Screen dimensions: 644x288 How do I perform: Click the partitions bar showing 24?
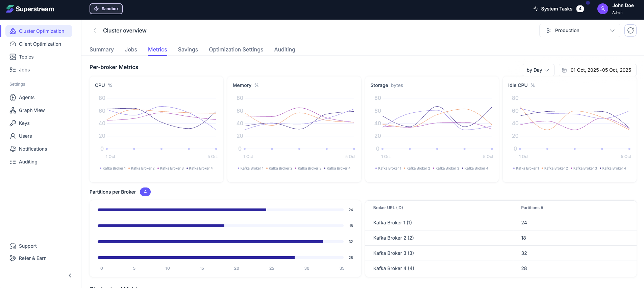[182, 210]
